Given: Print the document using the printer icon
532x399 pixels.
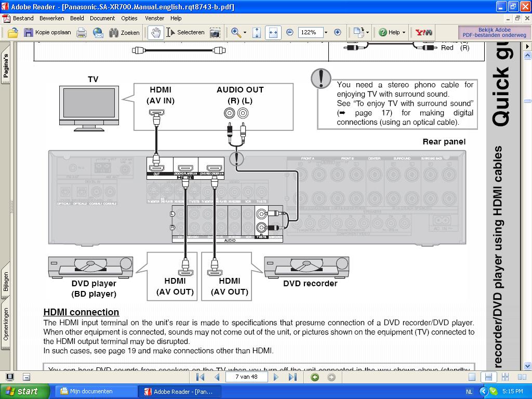Looking at the screenshot, I should click(82, 33).
